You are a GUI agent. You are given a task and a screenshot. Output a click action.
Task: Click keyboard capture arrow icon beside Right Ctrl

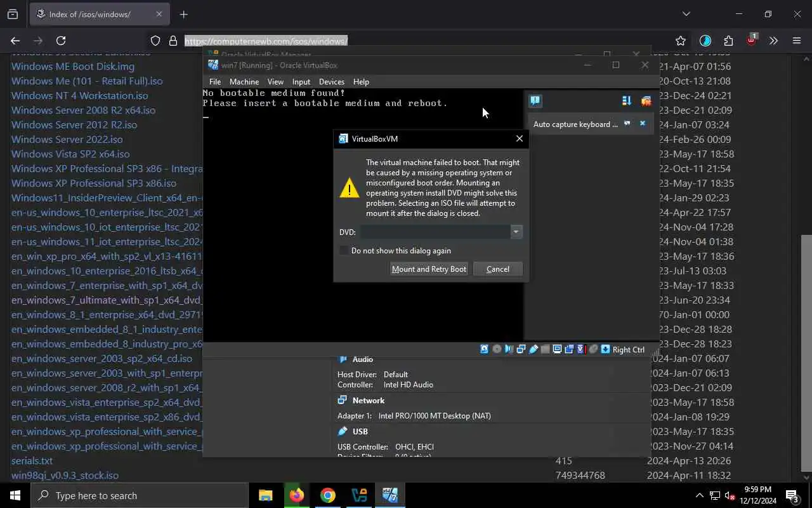tap(605, 349)
